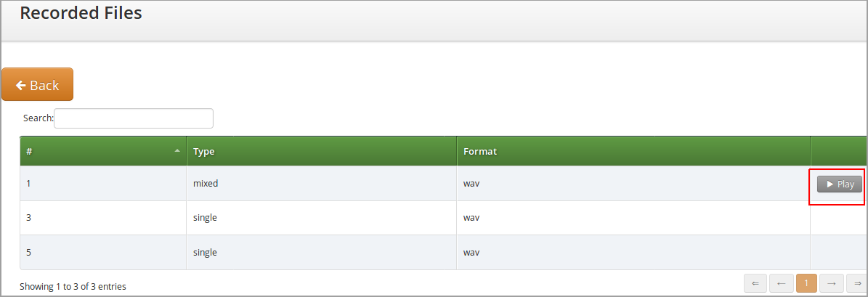Go to the next page arrow
Screen dimensions: 868x297
point(832,283)
